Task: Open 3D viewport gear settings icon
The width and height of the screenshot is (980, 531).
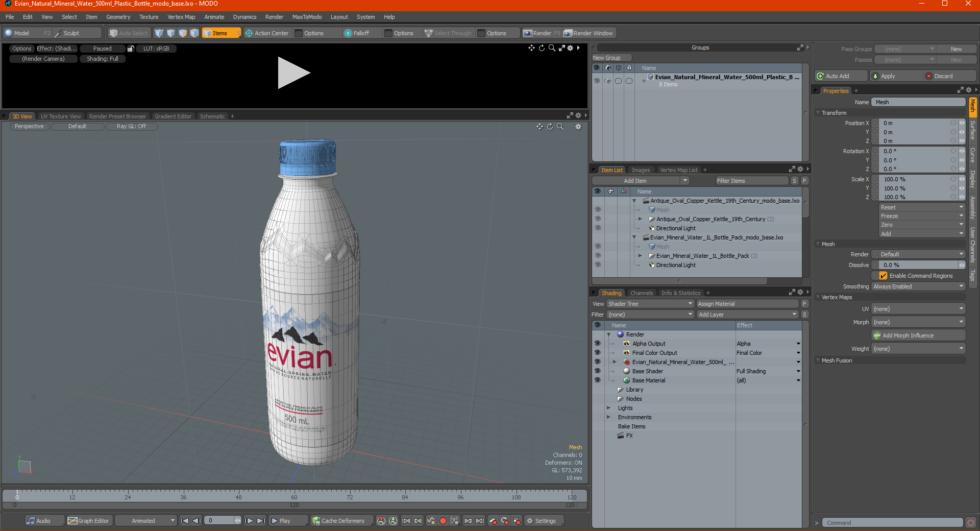Action: (x=578, y=127)
